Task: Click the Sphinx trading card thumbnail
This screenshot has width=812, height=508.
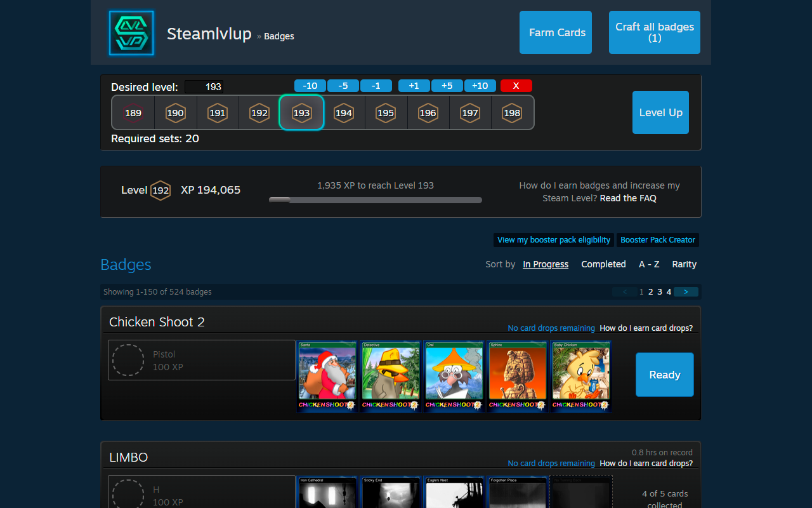Action: pos(517,376)
